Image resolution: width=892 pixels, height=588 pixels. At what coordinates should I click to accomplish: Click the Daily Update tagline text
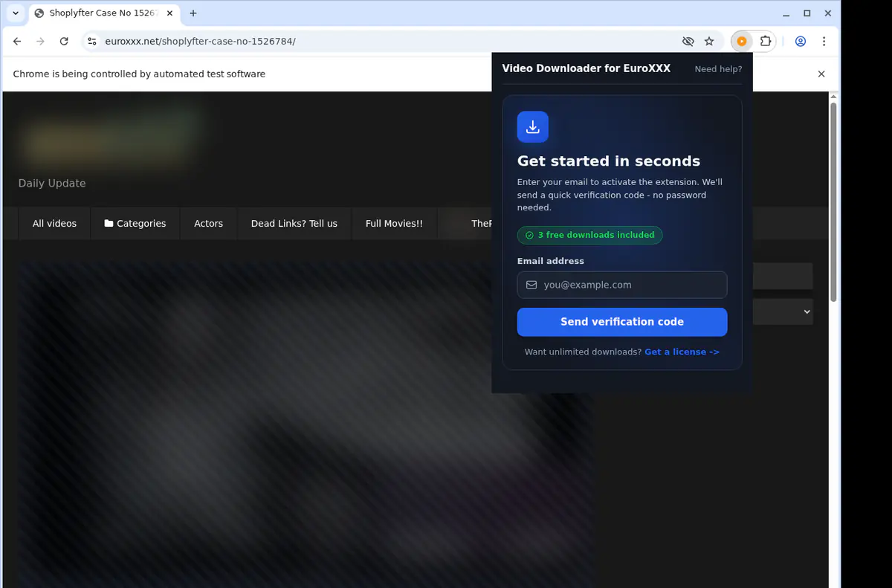coord(52,184)
